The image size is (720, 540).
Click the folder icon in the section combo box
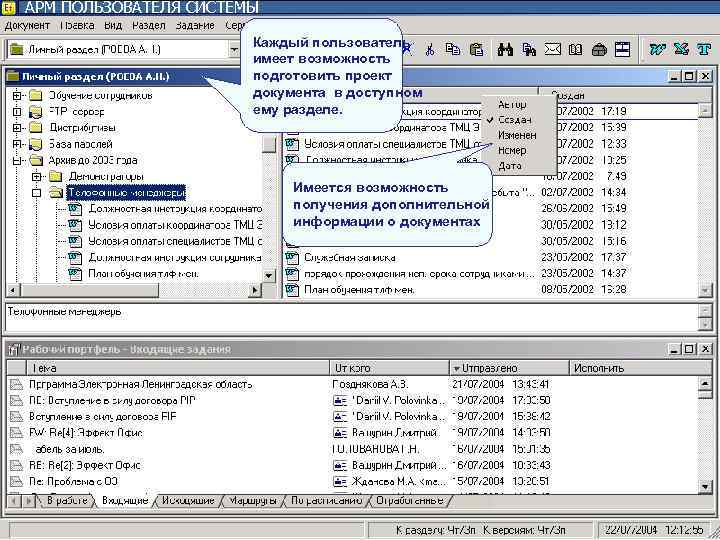(x=17, y=49)
